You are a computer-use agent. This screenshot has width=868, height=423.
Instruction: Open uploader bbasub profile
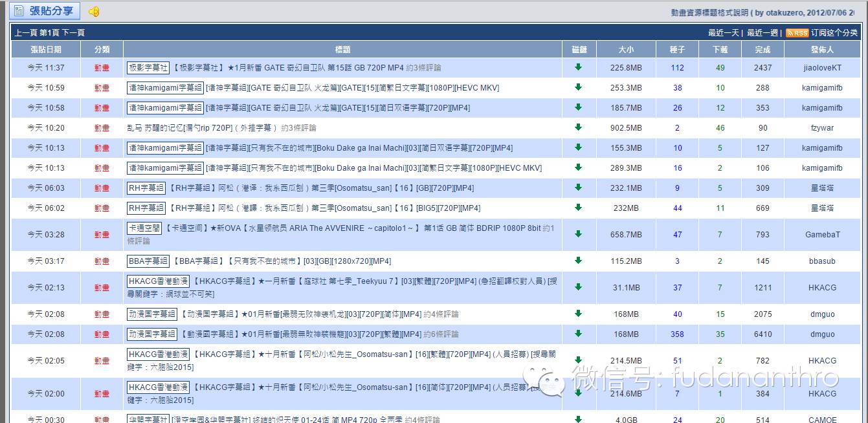point(822,261)
